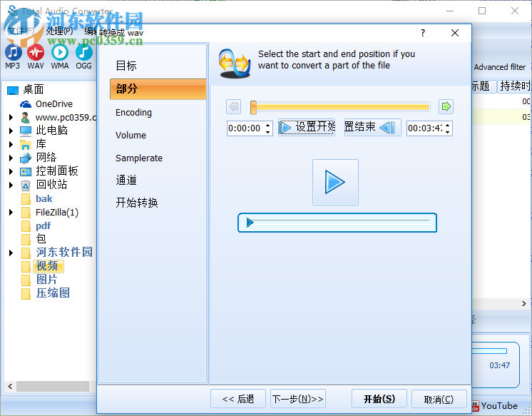
Task: Select the 库 library tree item
Action: click(x=41, y=144)
